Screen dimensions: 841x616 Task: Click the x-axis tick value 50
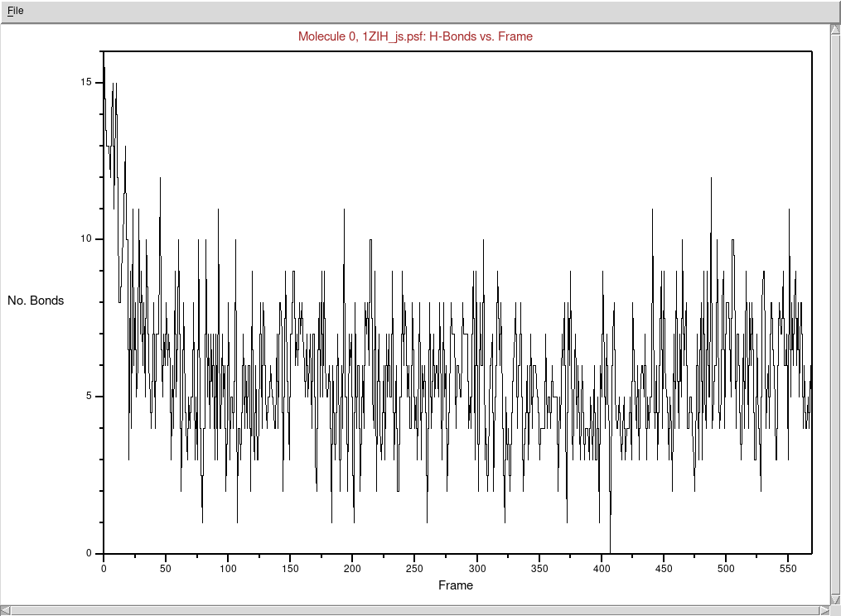[166, 569]
